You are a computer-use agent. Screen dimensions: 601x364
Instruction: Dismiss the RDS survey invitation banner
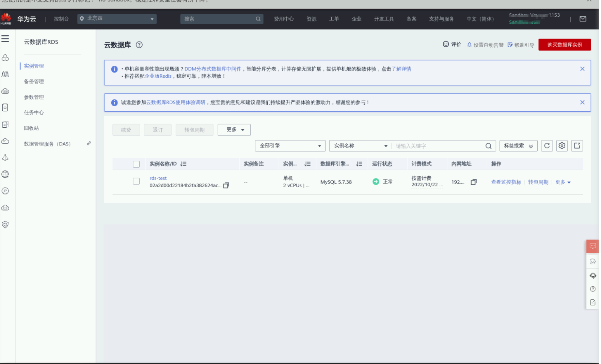[582, 102]
